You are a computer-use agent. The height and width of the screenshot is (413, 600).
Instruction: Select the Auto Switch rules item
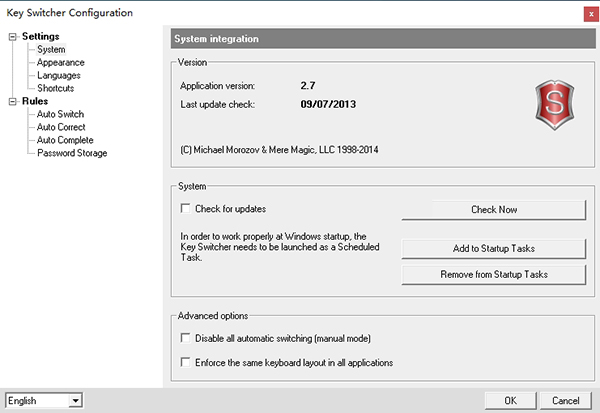tap(60, 114)
